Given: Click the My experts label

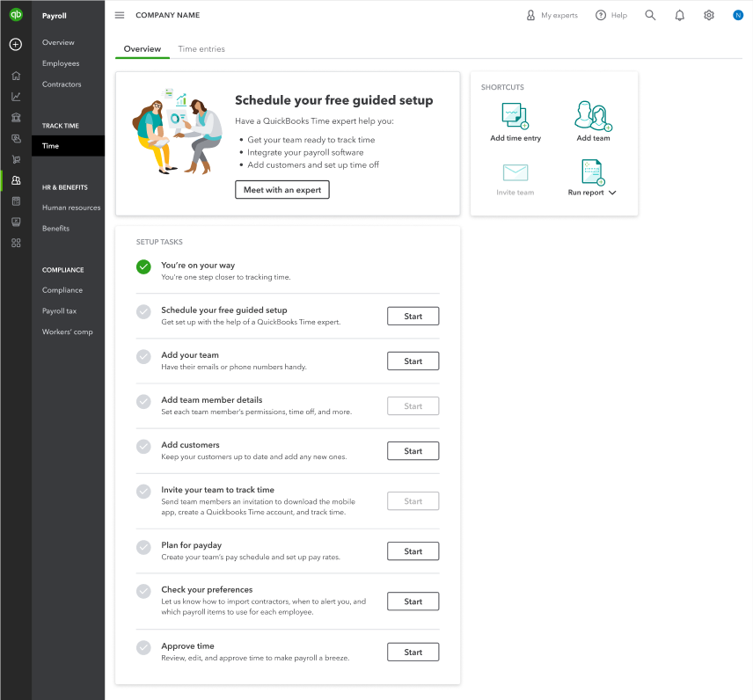Looking at the screenshot, I should point(559,15).
